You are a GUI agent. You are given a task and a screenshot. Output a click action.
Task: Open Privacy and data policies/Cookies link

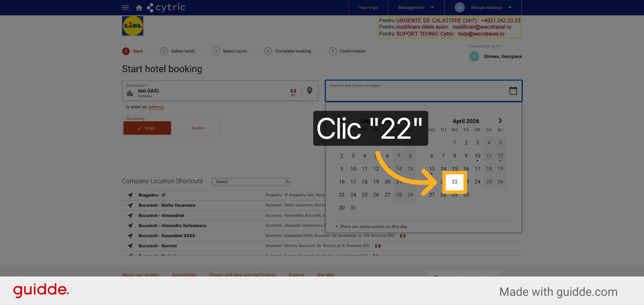pos(243,274)
